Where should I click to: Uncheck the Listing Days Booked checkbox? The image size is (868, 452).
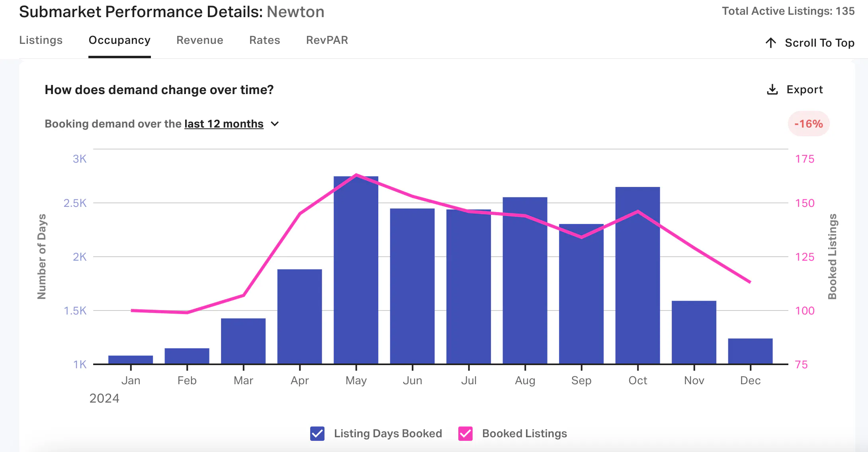tap(317, 434)
